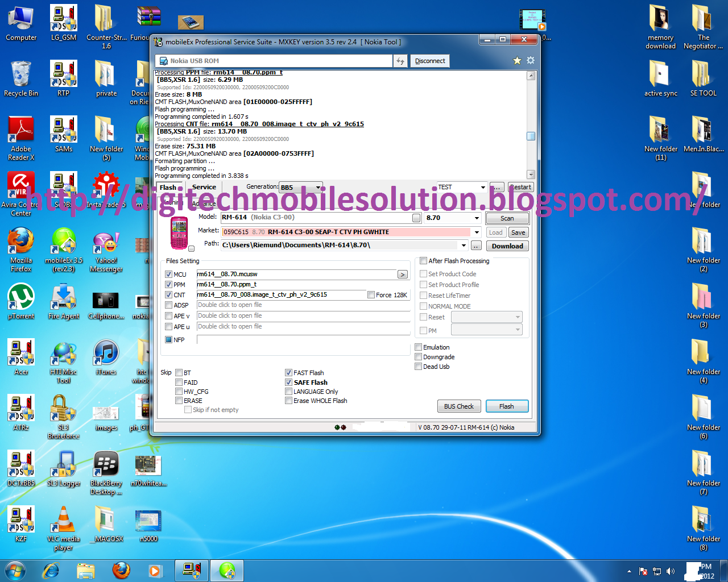The width and height of the screenshot is (728, 582).
Task: Open the DCTxBB5 desktop icon
Action: click(21, 469)
